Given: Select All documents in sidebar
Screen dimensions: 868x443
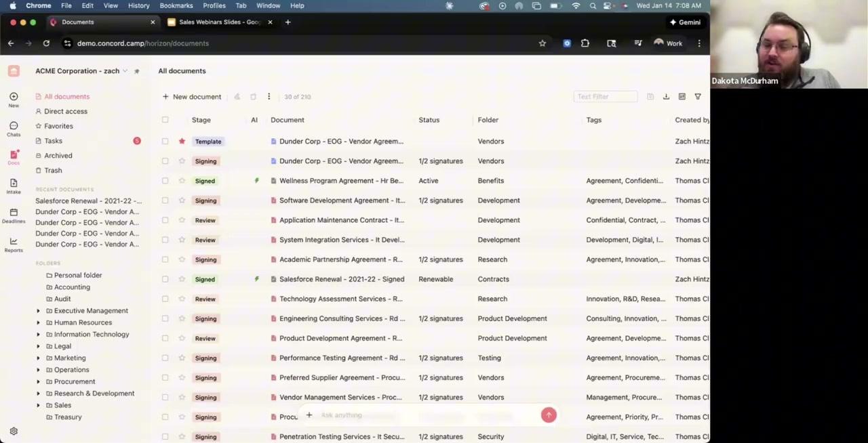Looking at the screenshot, I should coord(66,97).
